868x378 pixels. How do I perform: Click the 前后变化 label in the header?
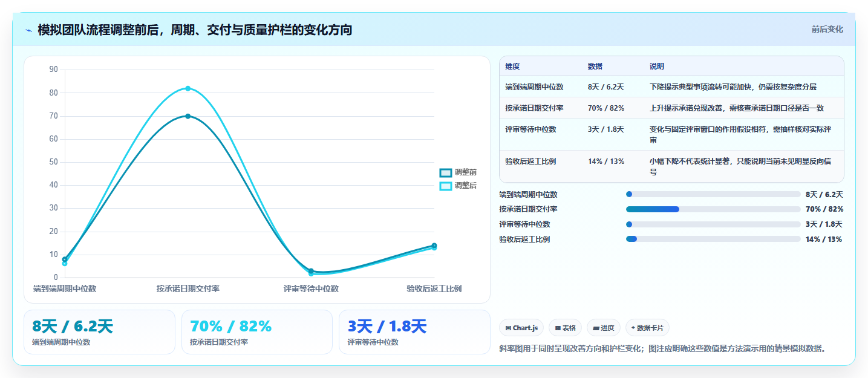click(827, 29)
